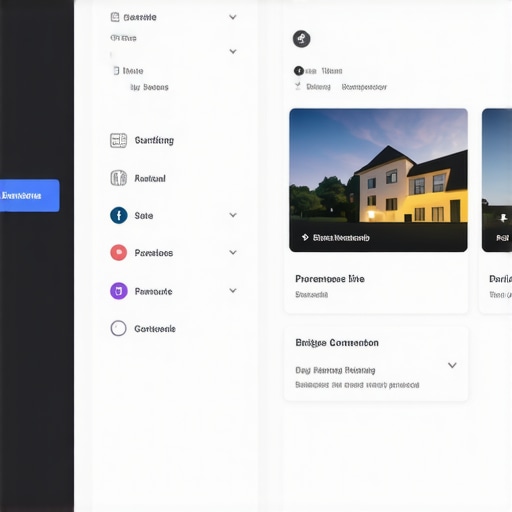This screenshot has height=512, width=512.
Task: Click the arrow icon on house photo caption
Action: 305,237
